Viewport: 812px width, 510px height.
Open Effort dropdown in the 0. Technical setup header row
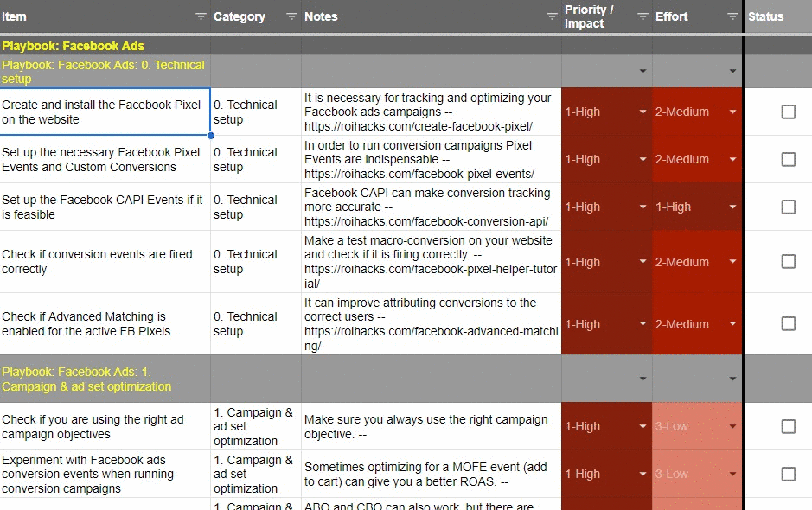tap(732, 71)
